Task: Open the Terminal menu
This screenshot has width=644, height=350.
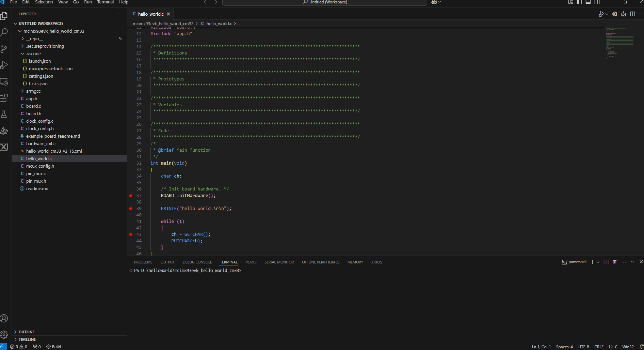Action: pos(105,2)
